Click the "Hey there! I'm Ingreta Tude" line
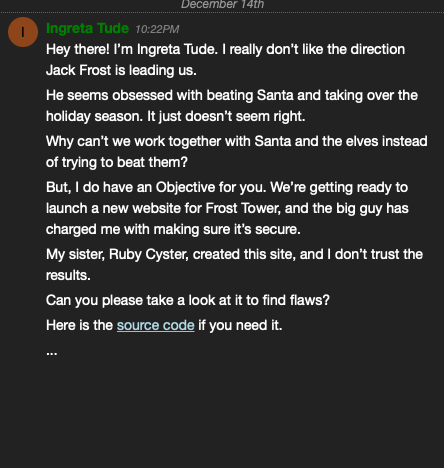Image resolution: width=444 pixels, height=468 pixels. [226, 50]
